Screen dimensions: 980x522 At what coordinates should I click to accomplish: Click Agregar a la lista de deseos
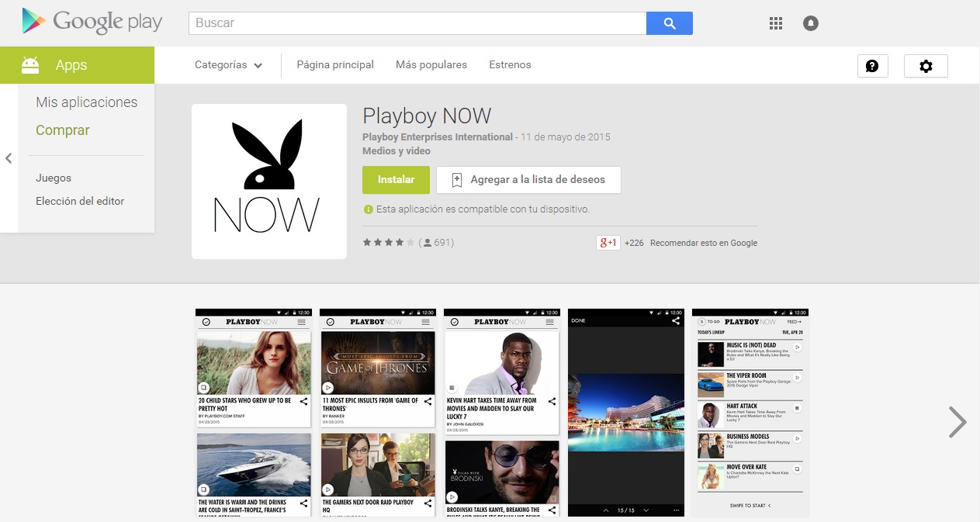[528, 180]
